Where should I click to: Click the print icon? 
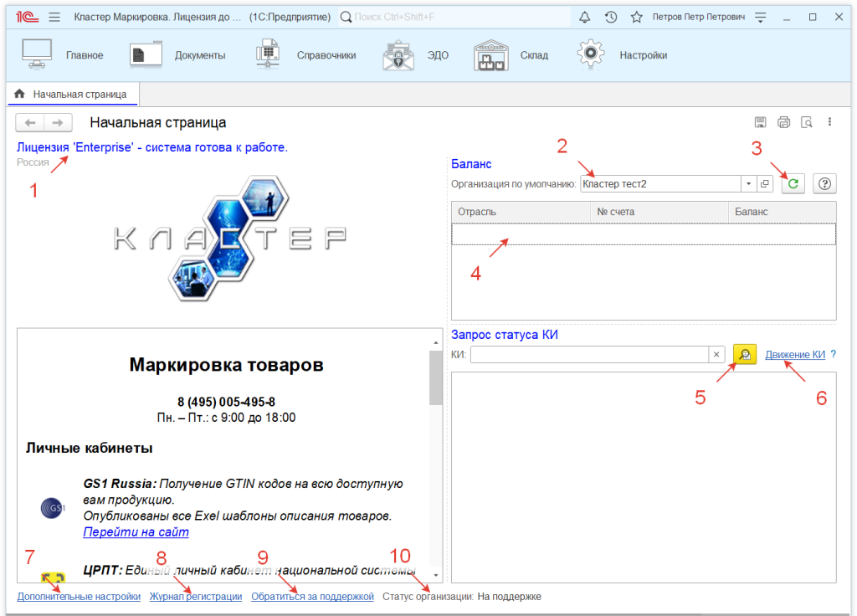(x=783, y=122)
